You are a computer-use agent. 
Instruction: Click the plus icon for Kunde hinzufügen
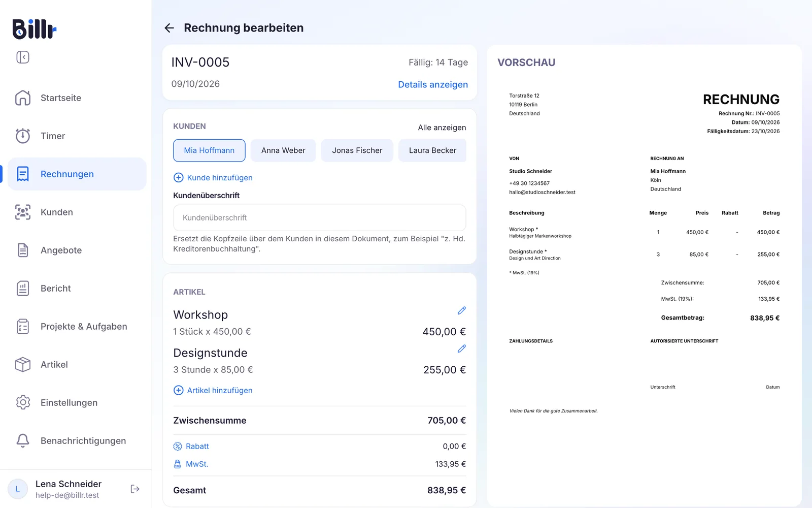click(x=179, y=178)
